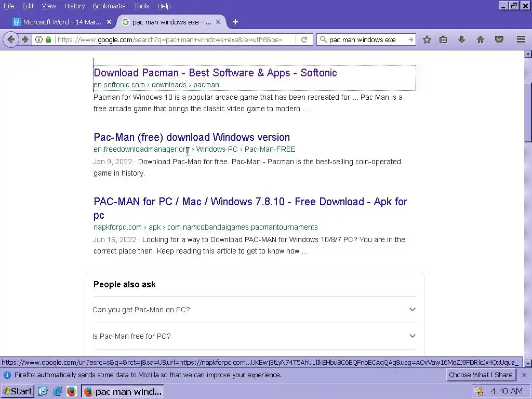Open the Firefox hamburger menu
The image size is (532, 399).
521,39
